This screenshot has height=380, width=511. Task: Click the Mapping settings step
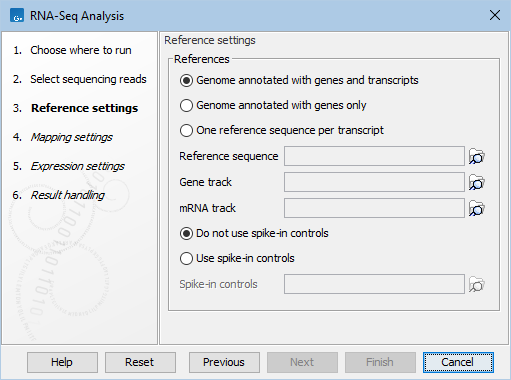71,137
